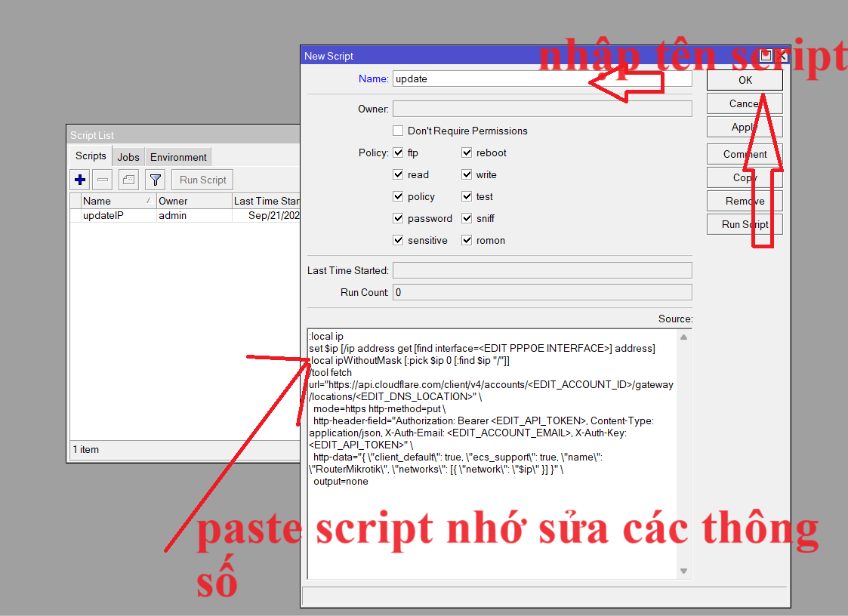The height and width of the screenshot is (616, 848).
Task: Sort by the Owner column header
Action: (194, 201)
